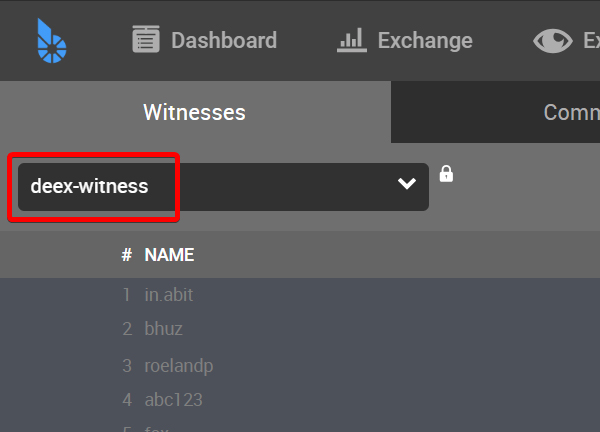Open witness roelandp
600x432 pixels.
(178, 365)
